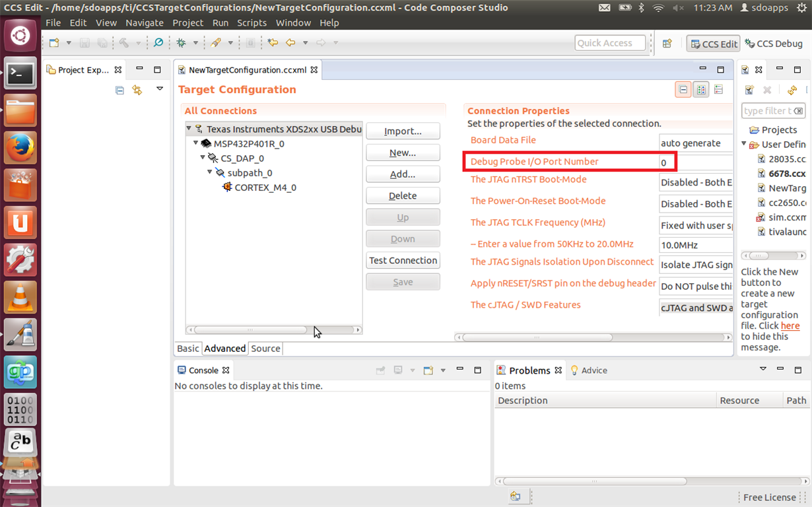Open Files manager from the dock
Screen dimensions: 812x507
point(20,110)
